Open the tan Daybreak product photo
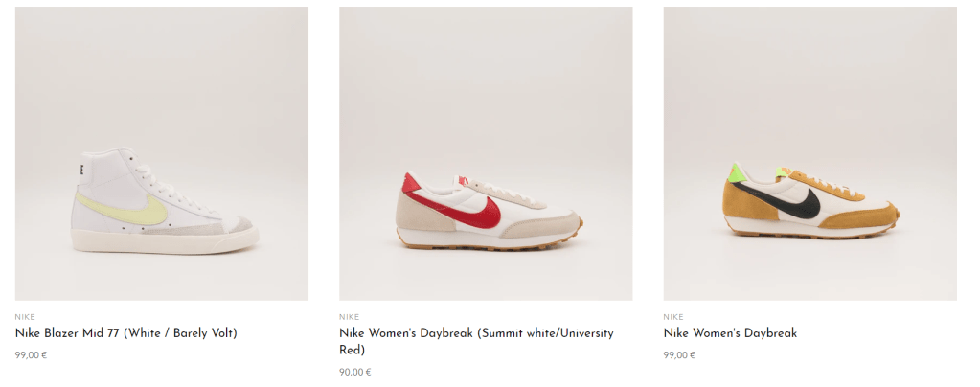Screen dimensions: 980x387 [810, 153]
